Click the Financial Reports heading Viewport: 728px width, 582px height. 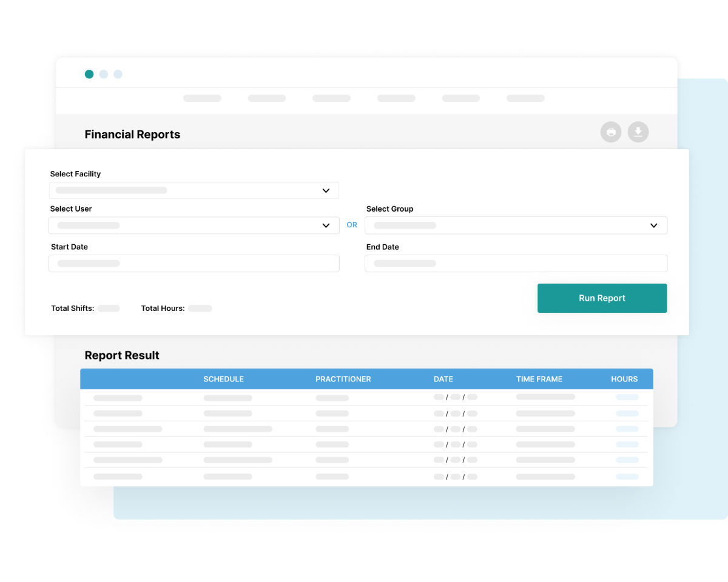tap(132, 135)
